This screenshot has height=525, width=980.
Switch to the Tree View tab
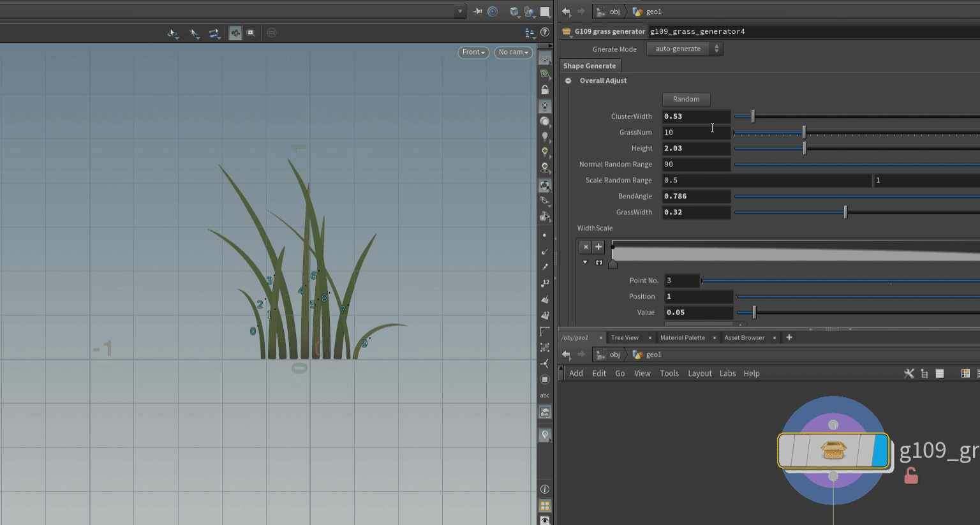click(625, 337)
